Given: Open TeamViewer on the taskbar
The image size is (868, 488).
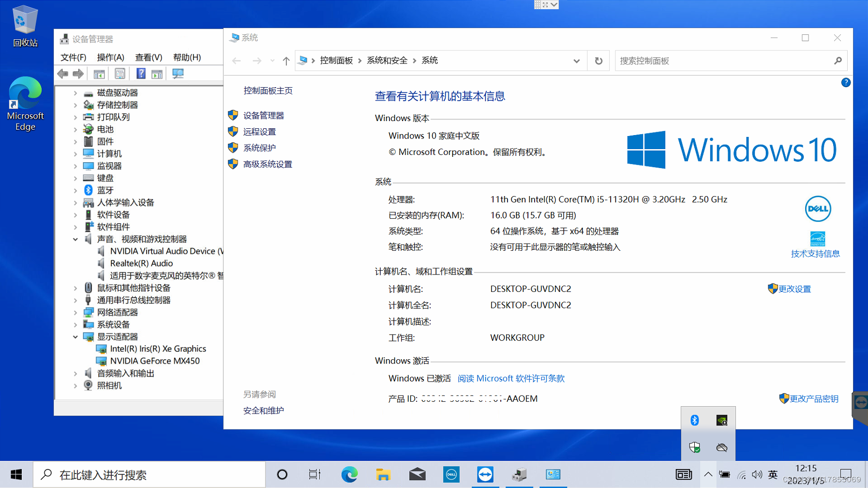Looking at the screenshot, I should click(x=485, y=474).
